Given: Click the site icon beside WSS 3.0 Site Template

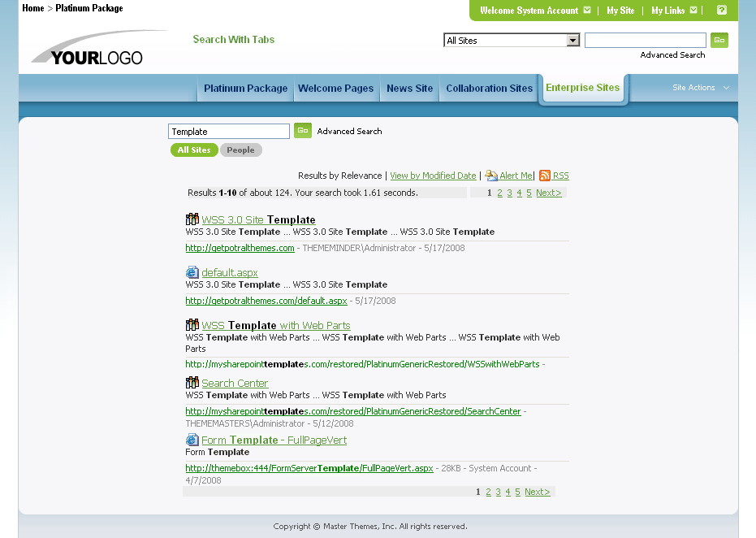Looking at the screenshot, I should 192,219.
